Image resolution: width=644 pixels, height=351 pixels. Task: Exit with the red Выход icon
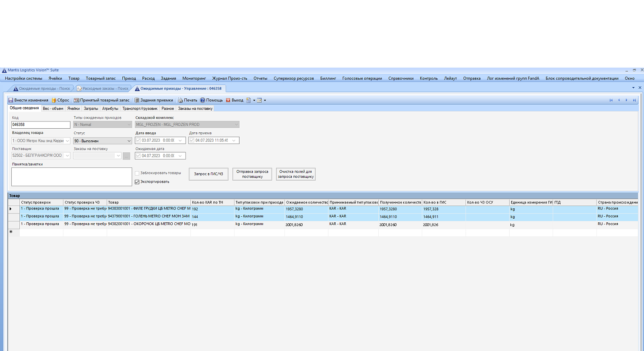click(x=228, y=100)
